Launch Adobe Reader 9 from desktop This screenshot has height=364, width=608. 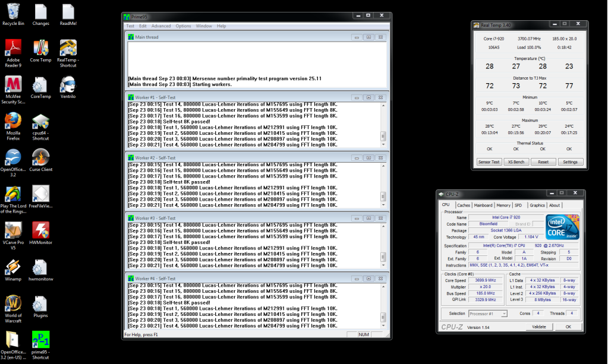coord(13,53)
